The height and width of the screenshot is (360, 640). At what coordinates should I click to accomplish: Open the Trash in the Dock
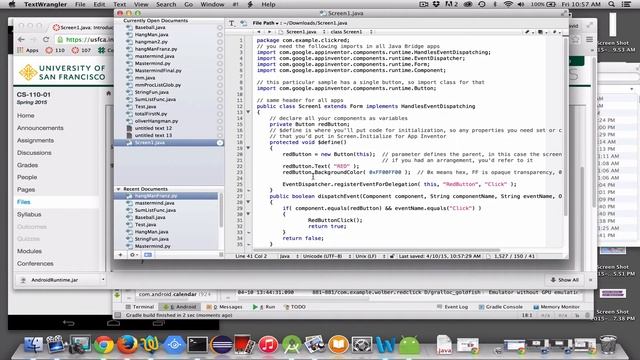tap(608, 344)
